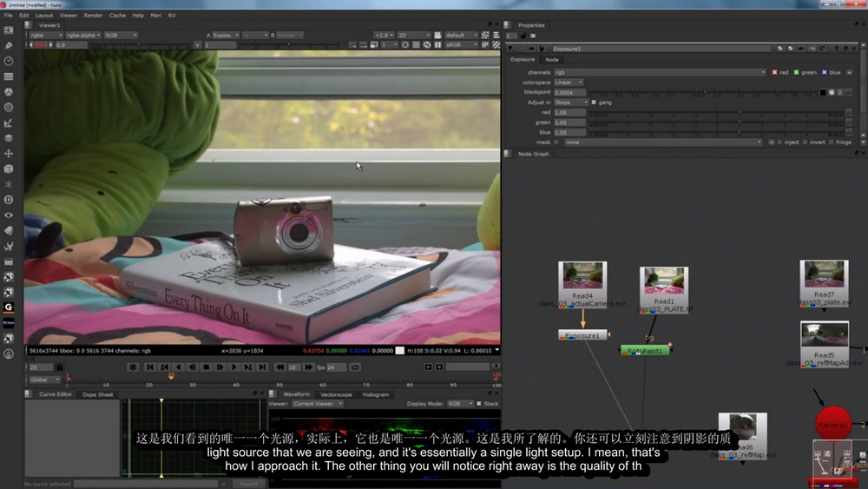Image resolution: width=868 pixels, height=489 pixels.
Task: Click the viewer refresh icon
Action: [427, 45]
